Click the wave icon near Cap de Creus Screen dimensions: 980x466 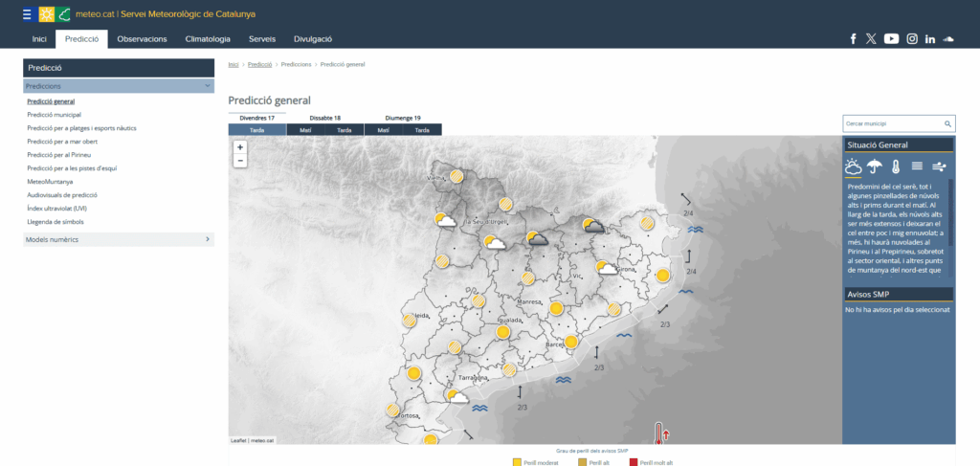696,230
